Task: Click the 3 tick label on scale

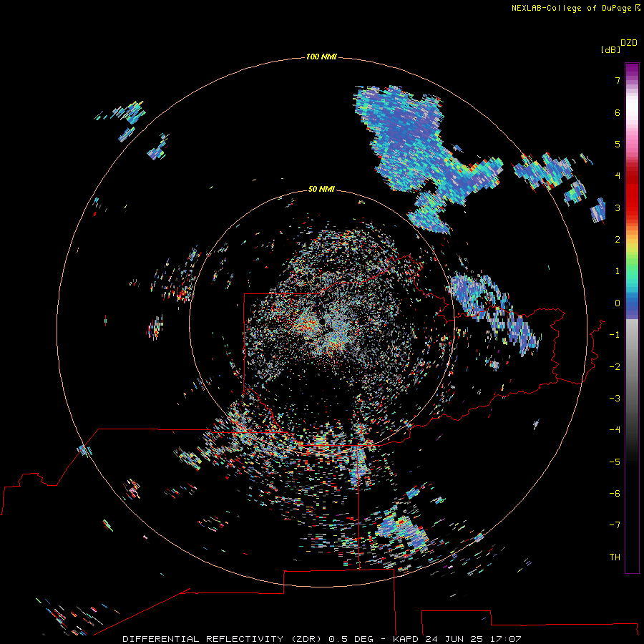Action: (618, 208)
